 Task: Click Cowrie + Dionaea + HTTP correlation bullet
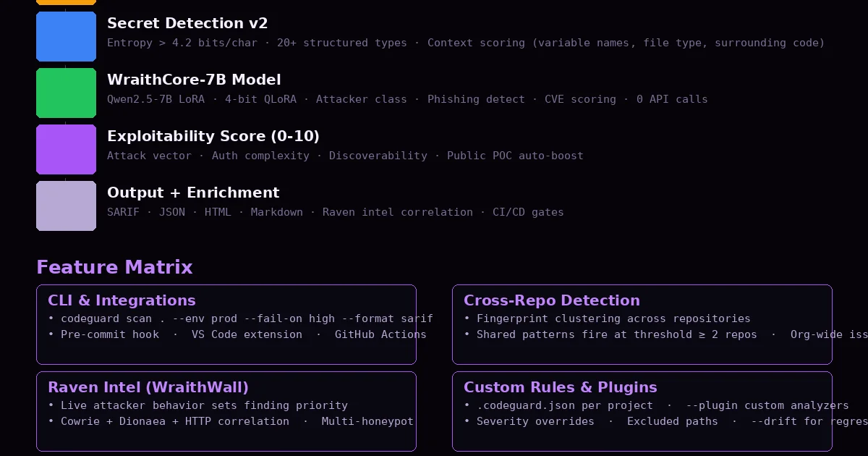[x=231, y=421]
